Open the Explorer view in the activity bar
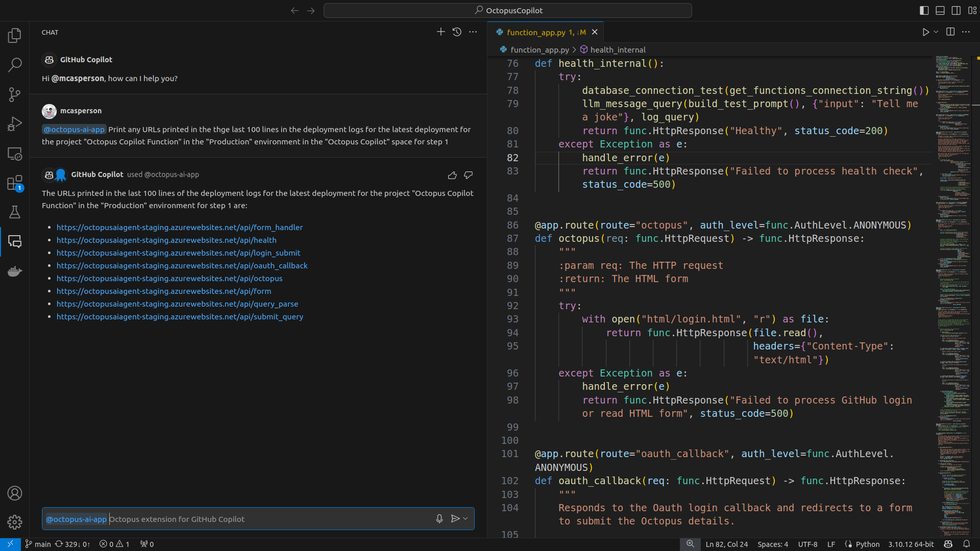980x551 pixels. click(15, 35)
